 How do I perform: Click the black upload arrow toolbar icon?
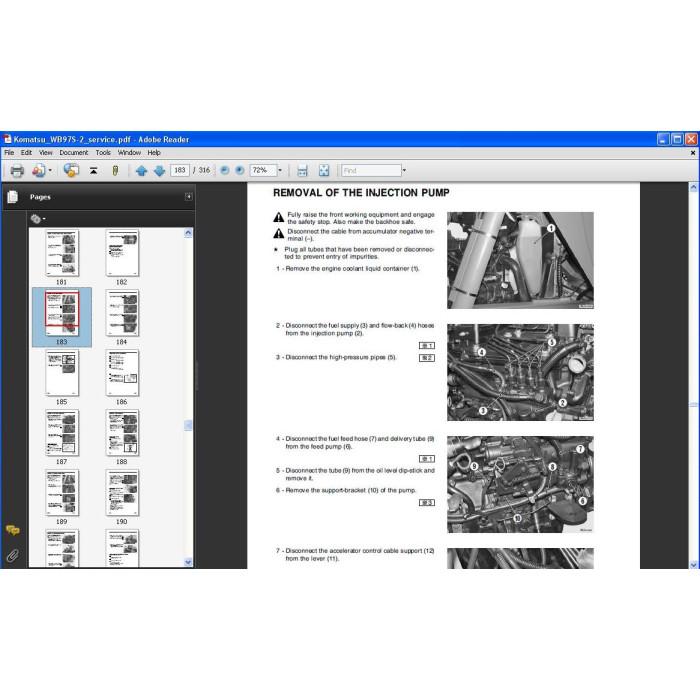tap(93, 171)
